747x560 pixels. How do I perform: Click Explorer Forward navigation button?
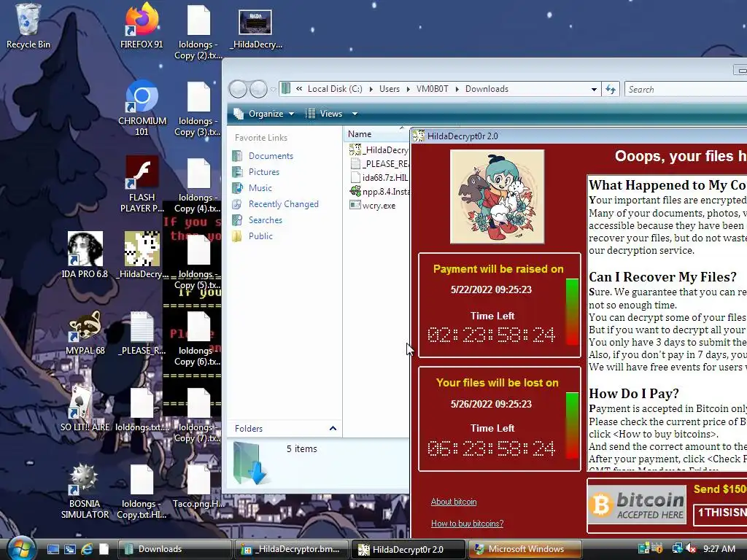[x=258, y=89]
